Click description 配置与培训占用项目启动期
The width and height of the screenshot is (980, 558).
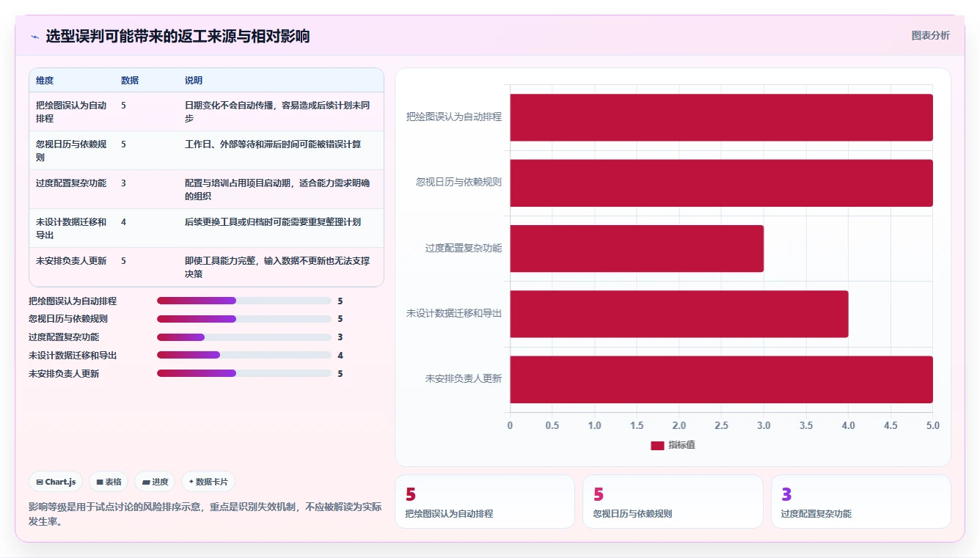point(277,189)
